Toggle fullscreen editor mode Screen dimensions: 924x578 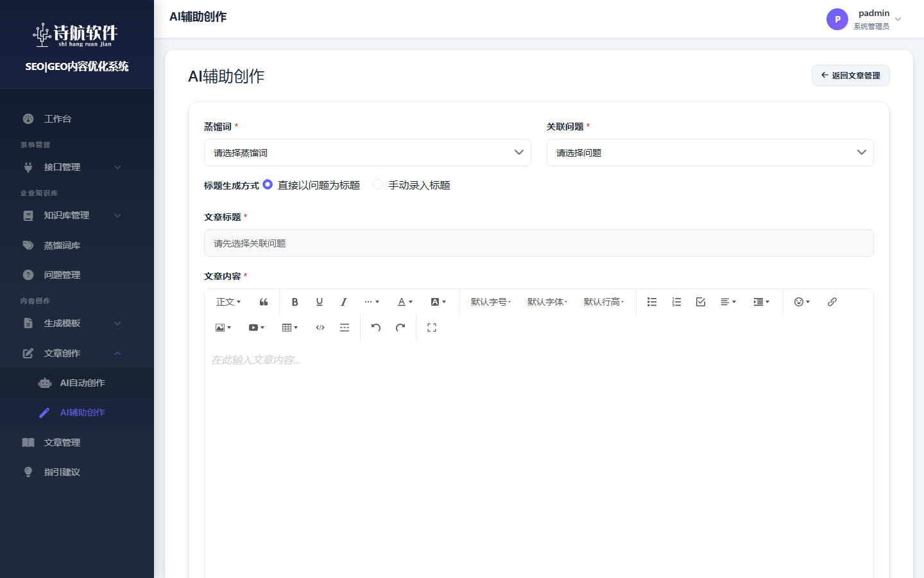pos(432,328)
